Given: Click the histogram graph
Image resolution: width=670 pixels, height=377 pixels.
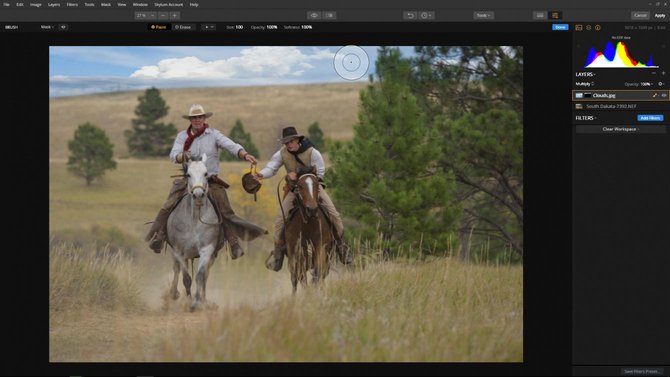Looking at the screenshot, I should (621, 54).
